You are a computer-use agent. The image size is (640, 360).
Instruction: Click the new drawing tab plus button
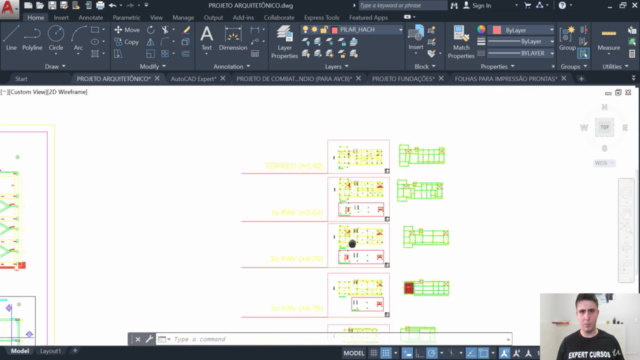581,78
